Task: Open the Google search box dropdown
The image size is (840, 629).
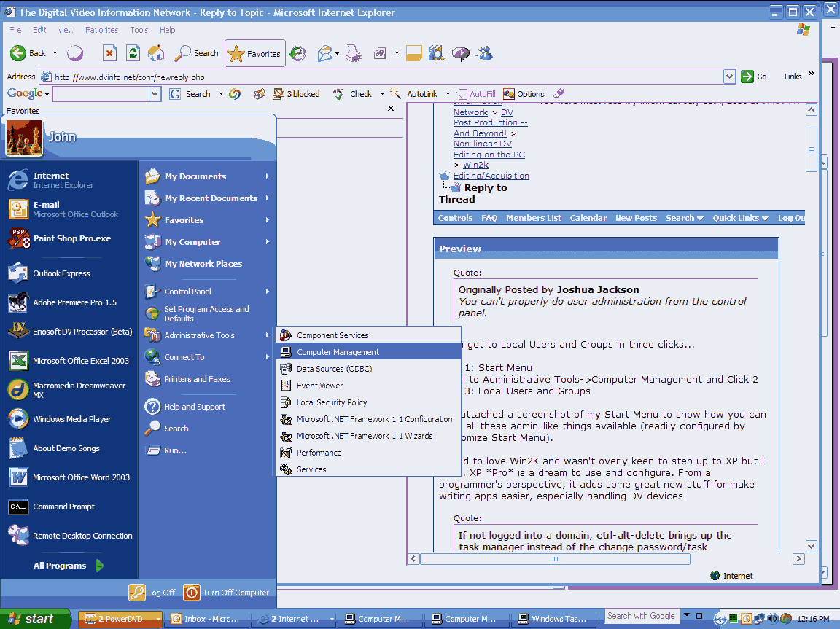Action: coord(155,94)
